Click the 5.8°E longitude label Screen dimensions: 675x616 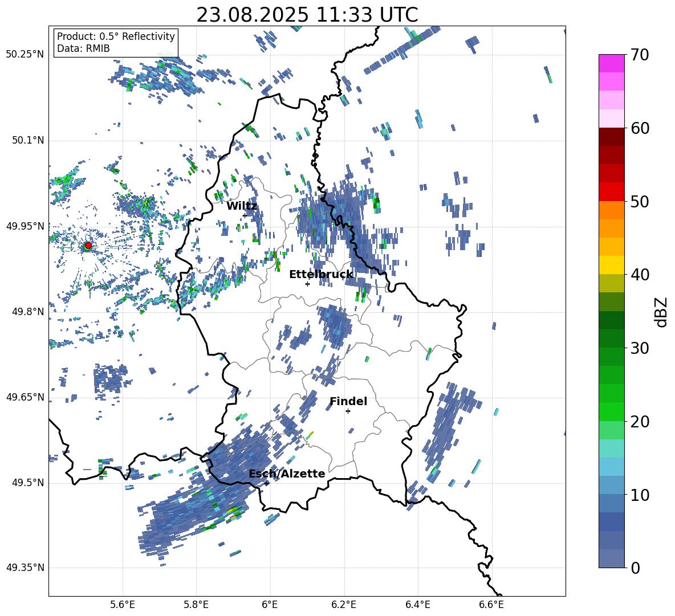196,605
